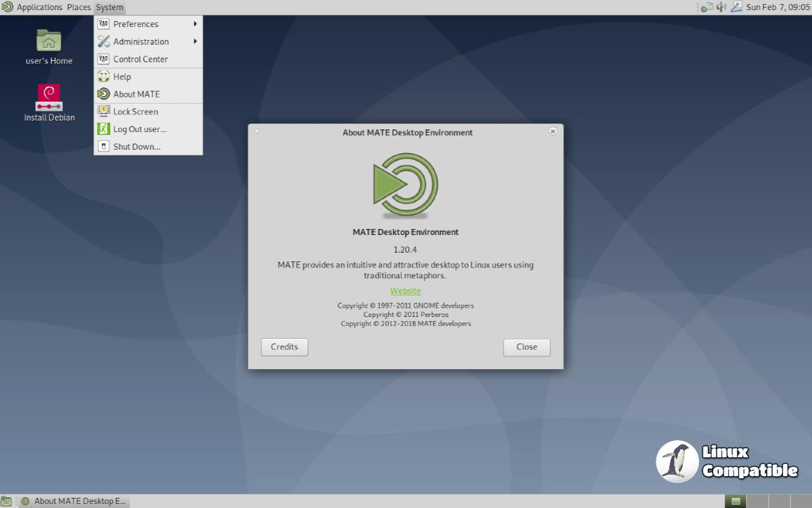Viewport: 812px width, 508px height.
Task: Click the tray icon right of the speaker
Action: click(736, 7)
